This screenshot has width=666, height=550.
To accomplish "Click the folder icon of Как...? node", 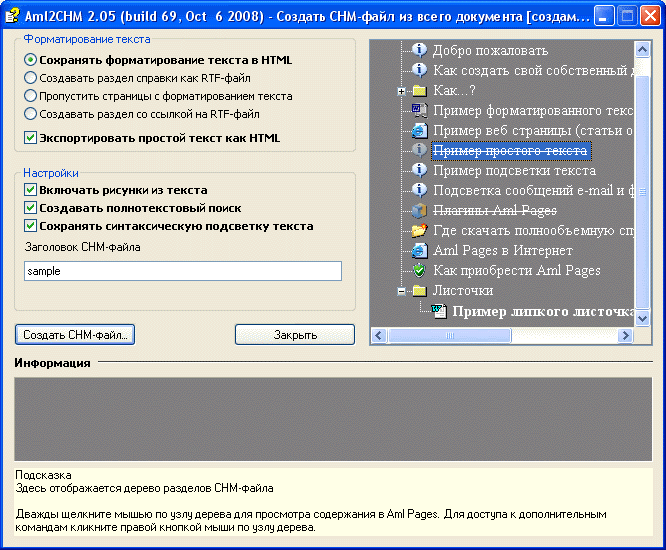I will coord(419,90).
